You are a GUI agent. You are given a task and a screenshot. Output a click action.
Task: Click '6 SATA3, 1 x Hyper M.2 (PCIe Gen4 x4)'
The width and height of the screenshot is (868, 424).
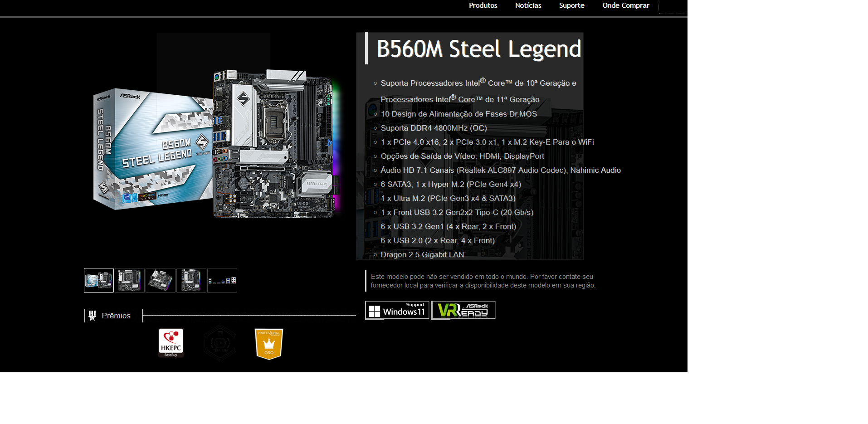pyautogui.click(x=451, y=184)
